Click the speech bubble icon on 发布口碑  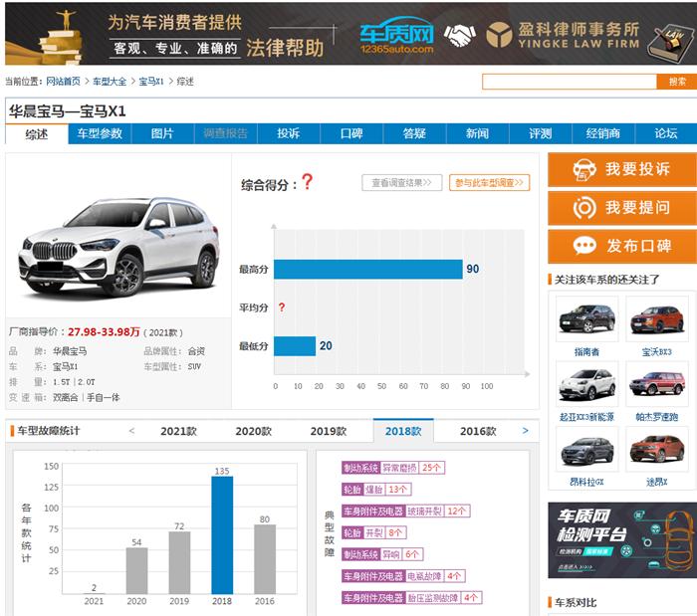[584, 246]
